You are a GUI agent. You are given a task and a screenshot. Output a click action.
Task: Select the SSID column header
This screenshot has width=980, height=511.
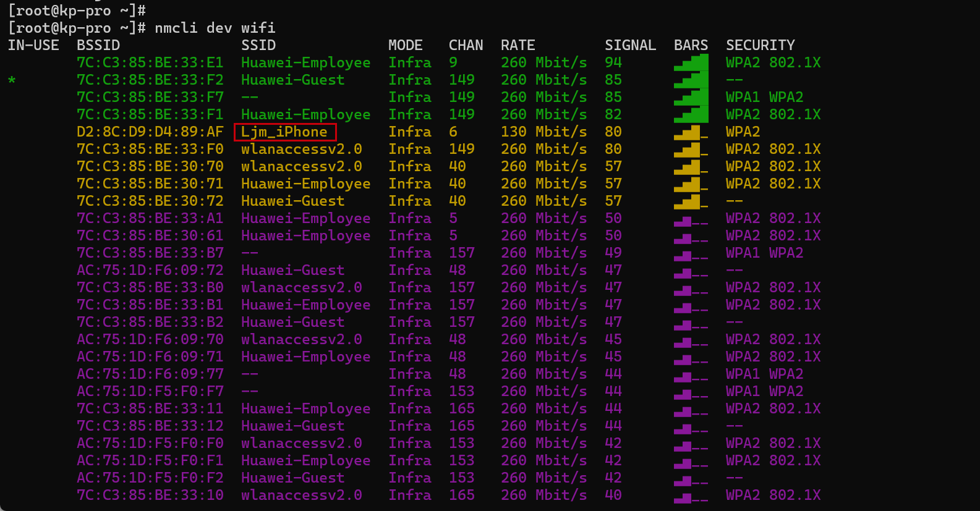[258, 45]
